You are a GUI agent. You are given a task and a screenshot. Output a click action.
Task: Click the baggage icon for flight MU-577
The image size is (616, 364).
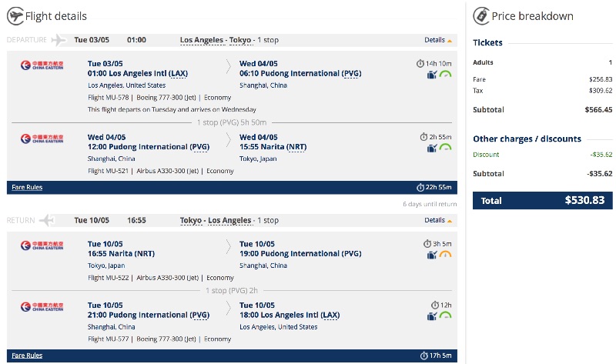click(x=432, y=316)
